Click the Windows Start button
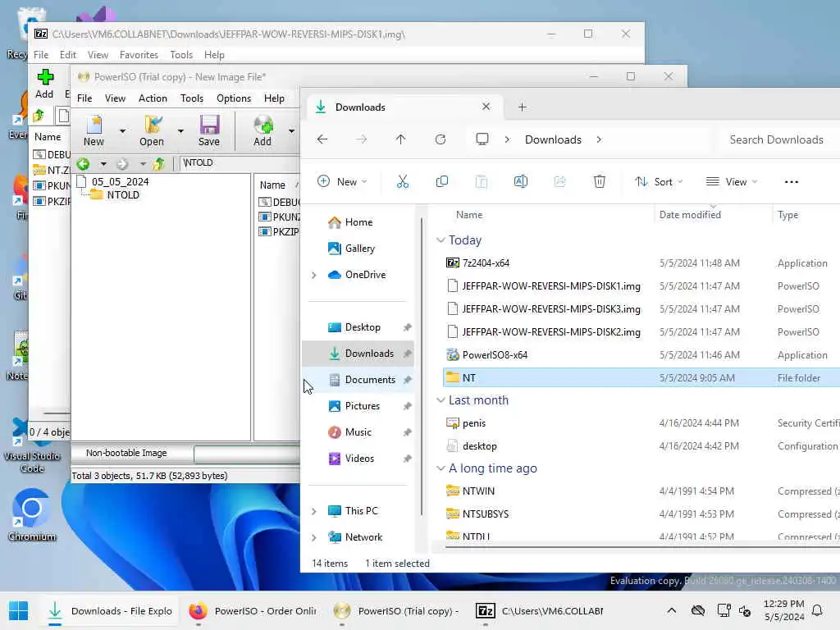The height and width of the screenshot is (630, 840). [18, 610]
